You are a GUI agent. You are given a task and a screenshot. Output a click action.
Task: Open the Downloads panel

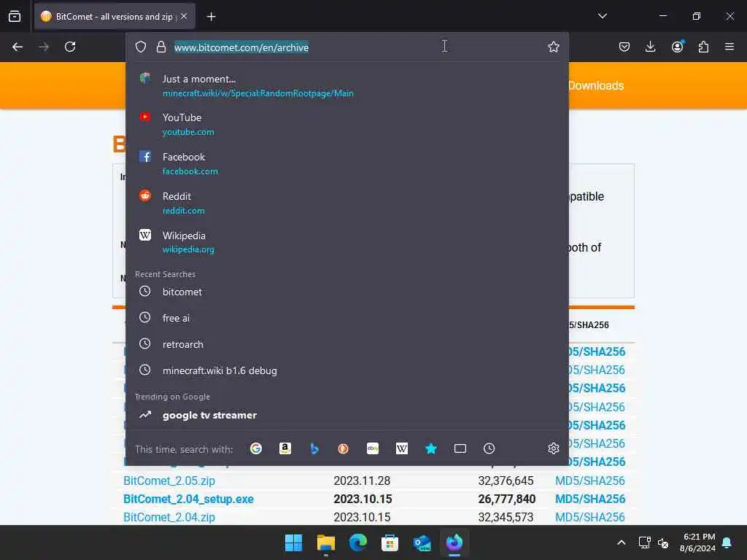pyautogui.click(x=650, y=47)
